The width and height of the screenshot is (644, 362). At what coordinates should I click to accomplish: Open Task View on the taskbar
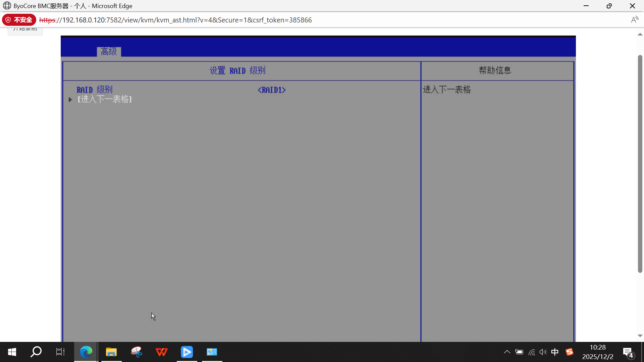[x=60, y=352]
